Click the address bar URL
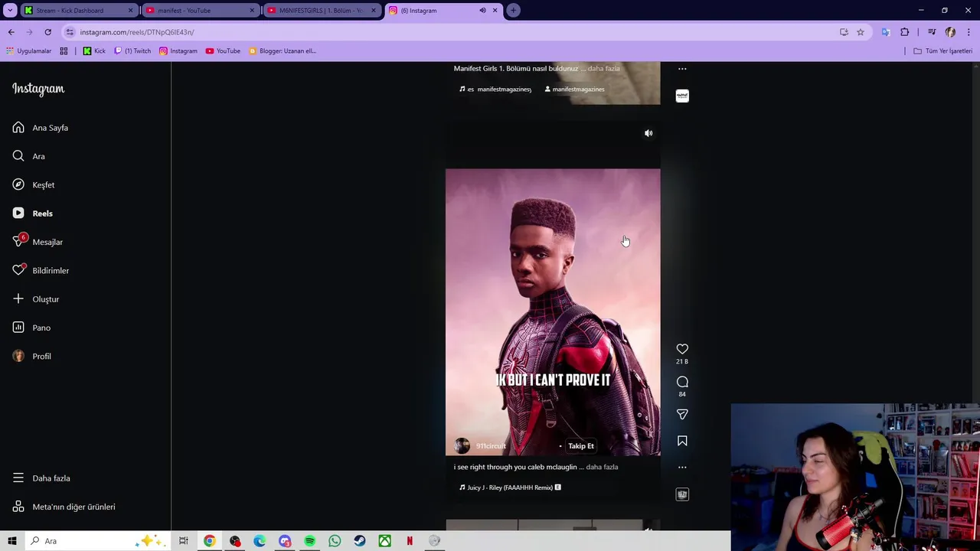The image size is (980, 551). click(137, 32)
